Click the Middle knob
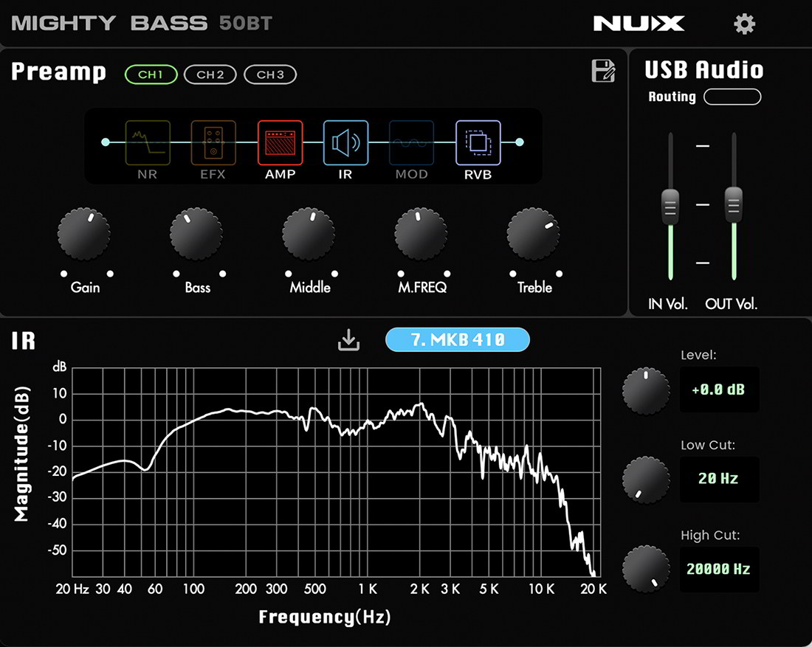 point(309,234)
